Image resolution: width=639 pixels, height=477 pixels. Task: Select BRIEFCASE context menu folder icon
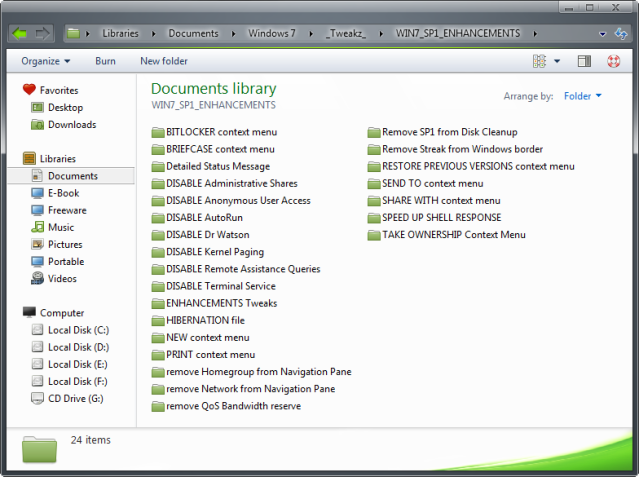(158, 149)
